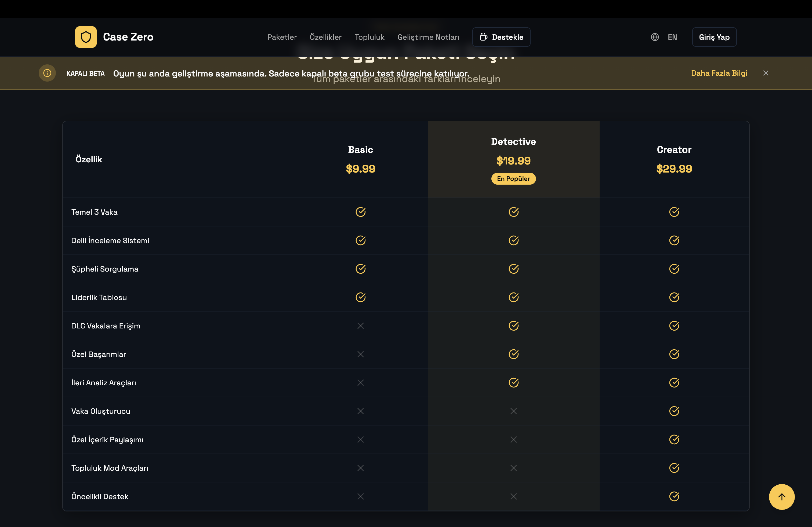Screen dimensions: 812x527
Task: Click Detective X mark for Öncelikli Destek
Action: (513, 497)
